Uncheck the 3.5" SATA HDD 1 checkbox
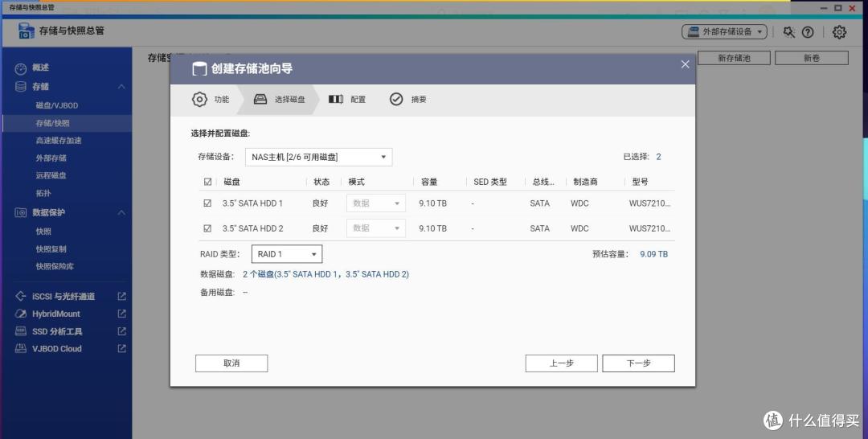 point(207,203)
